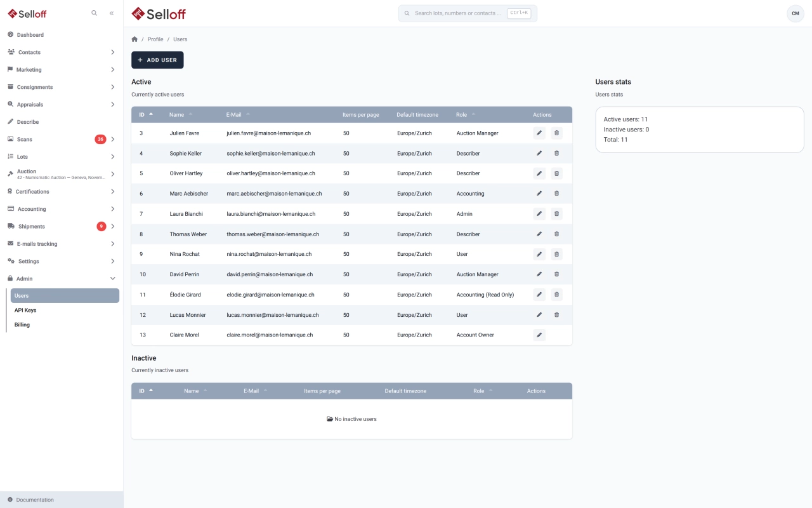This screenshot has height=508, width=812.
Task: Delete user Julien Favre with trash icon
Action: point(556,133)
